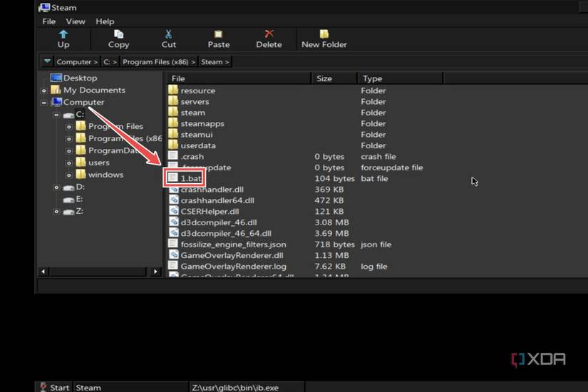This screenshot has height=392, width=588.
Task: Expand the users tree node
Action: tap(68, 163)
